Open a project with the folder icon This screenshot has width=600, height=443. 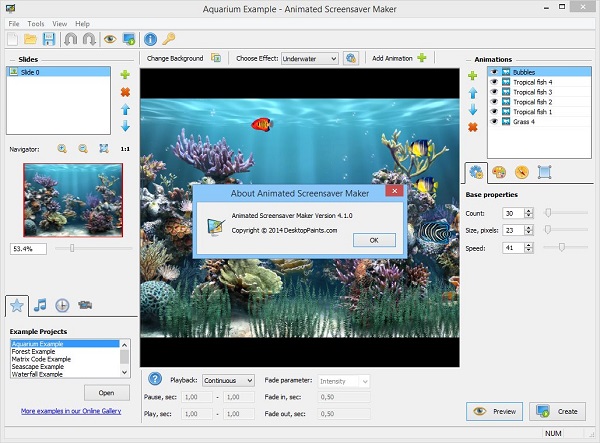[30, 39]
